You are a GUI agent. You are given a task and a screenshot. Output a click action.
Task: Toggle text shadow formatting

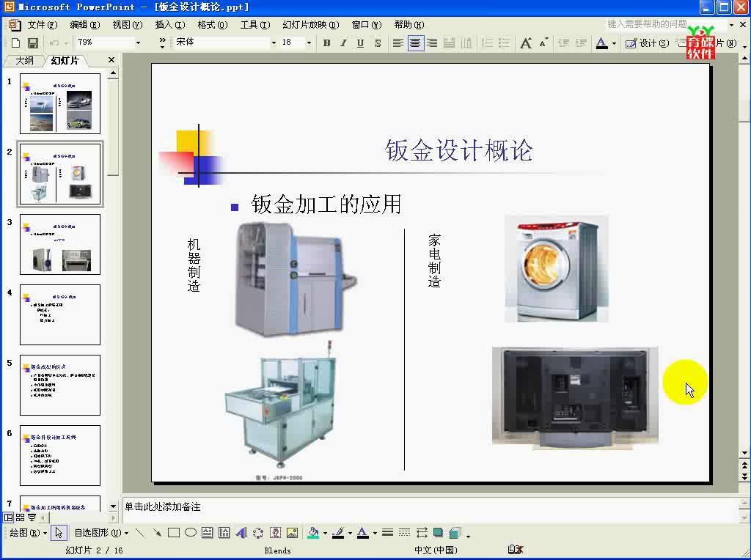coord(378,43)
